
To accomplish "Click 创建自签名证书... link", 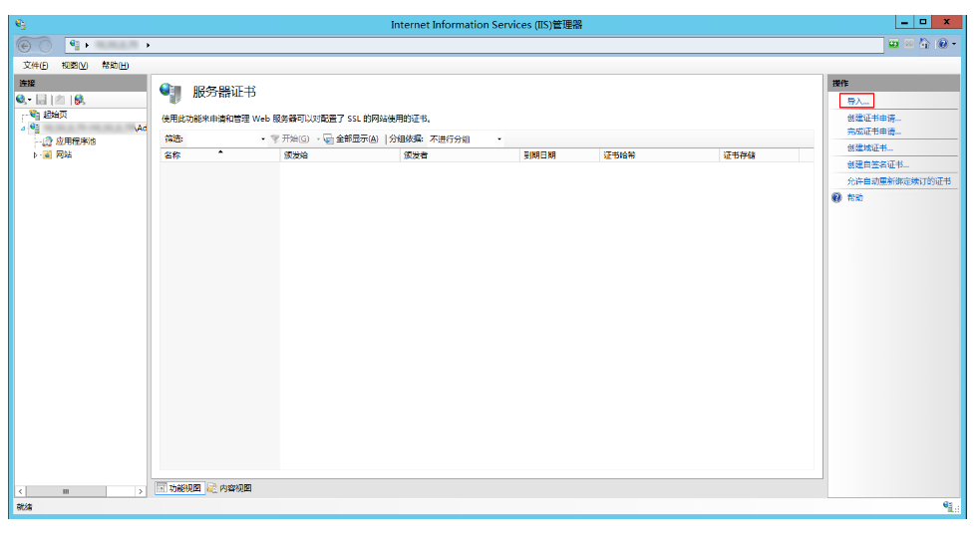I will tap(877, 164).
